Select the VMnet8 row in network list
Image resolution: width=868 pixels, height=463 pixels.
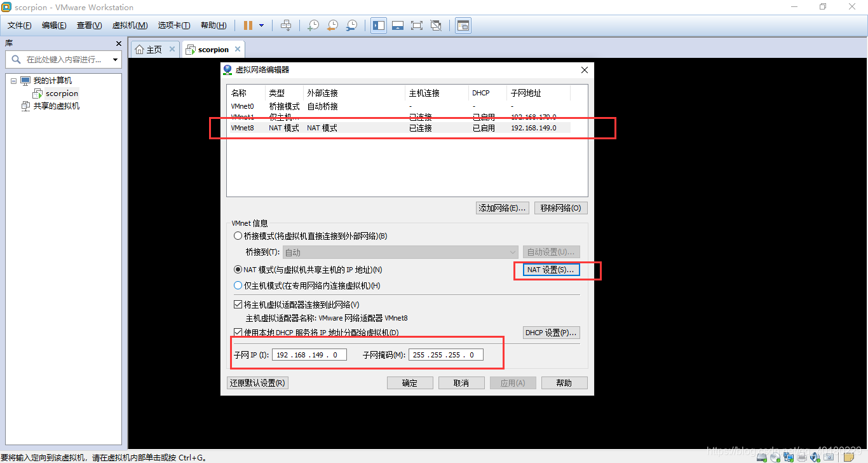coord(398,128)
